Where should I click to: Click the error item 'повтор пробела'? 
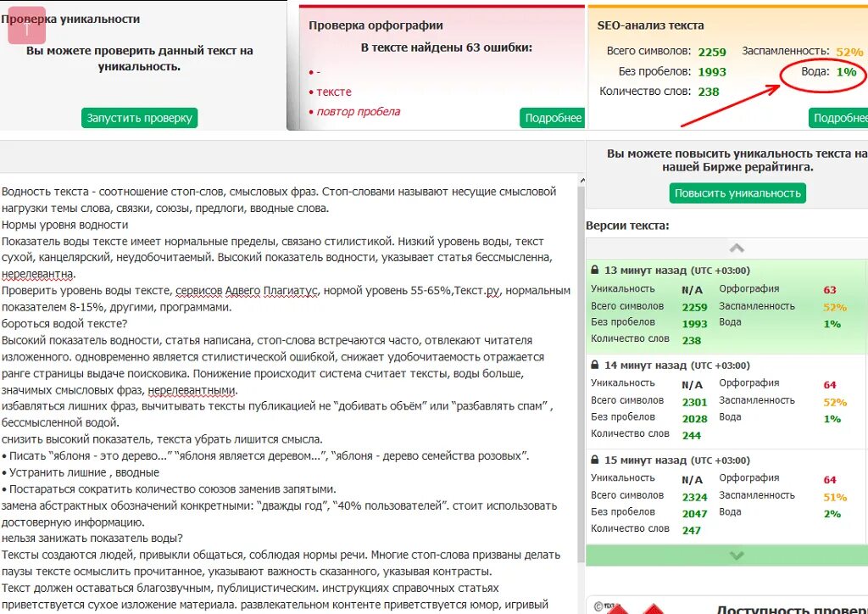[359, 111]
